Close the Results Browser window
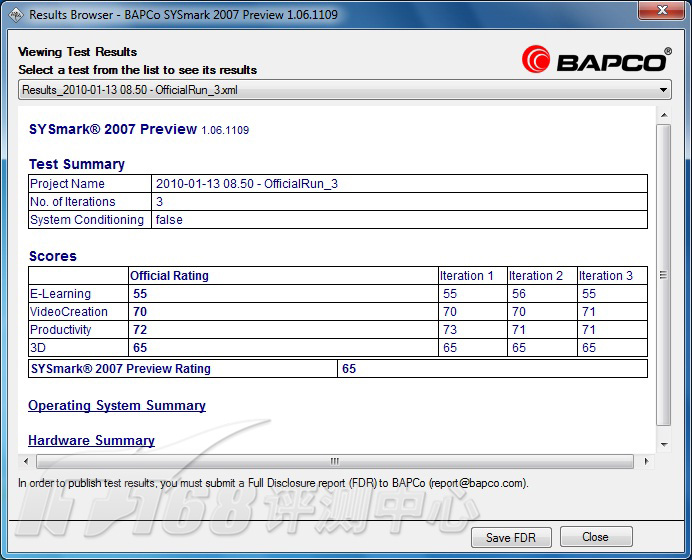Screen dimensions: 692x560 tap(662, 10)
